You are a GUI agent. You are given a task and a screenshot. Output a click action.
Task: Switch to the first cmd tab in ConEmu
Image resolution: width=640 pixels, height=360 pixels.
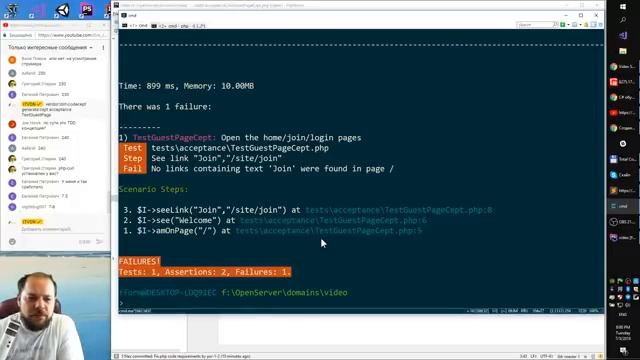point(136,26)
